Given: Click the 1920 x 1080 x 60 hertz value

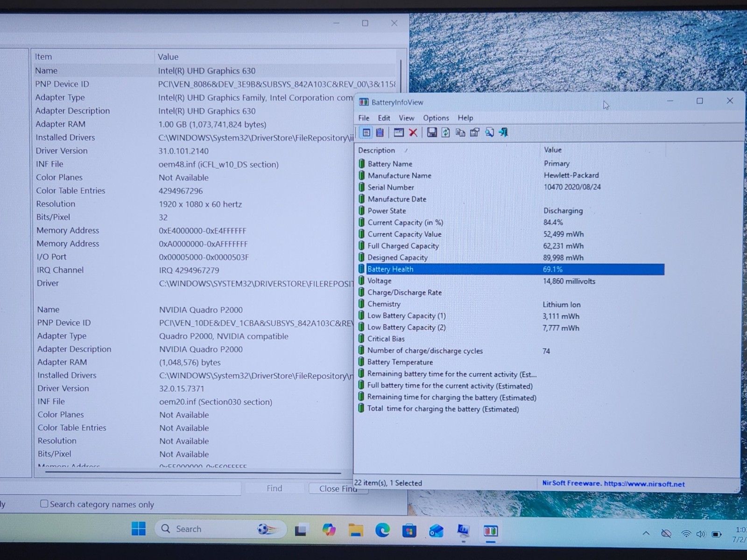Looking at the screenshot, I should 200,204.
